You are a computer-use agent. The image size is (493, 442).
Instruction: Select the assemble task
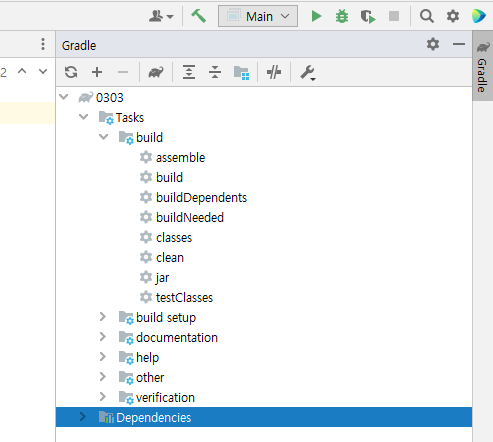[x=180, y=157]
